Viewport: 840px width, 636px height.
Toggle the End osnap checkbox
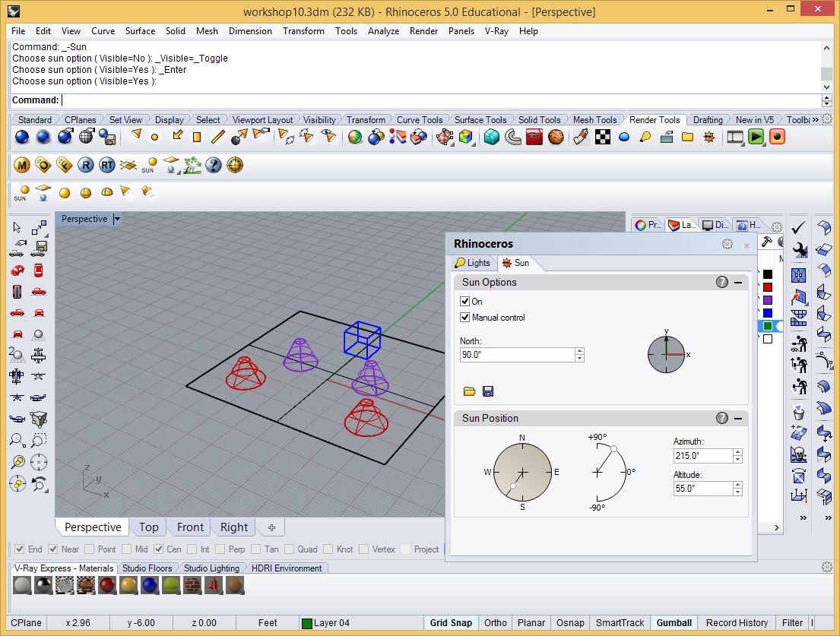[19, 549]
